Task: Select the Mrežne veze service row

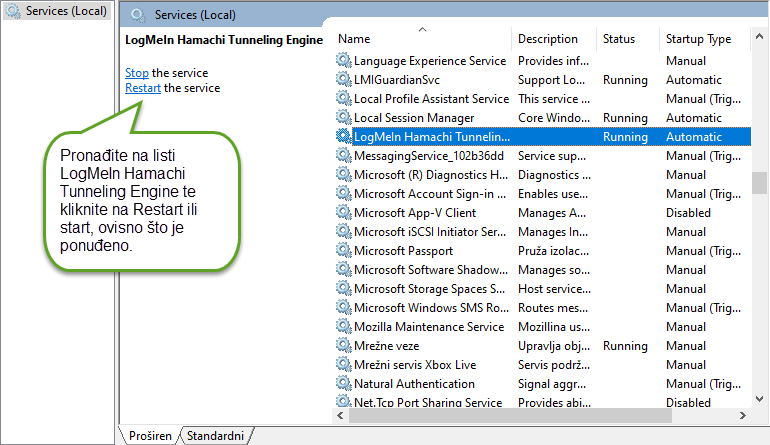Action: [385, 346]
